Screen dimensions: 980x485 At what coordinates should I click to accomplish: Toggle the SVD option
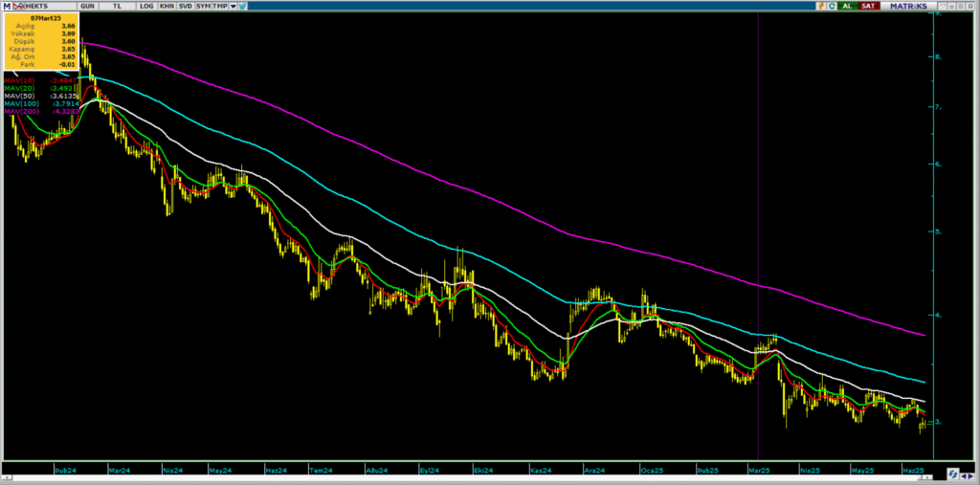click(185, 7)
